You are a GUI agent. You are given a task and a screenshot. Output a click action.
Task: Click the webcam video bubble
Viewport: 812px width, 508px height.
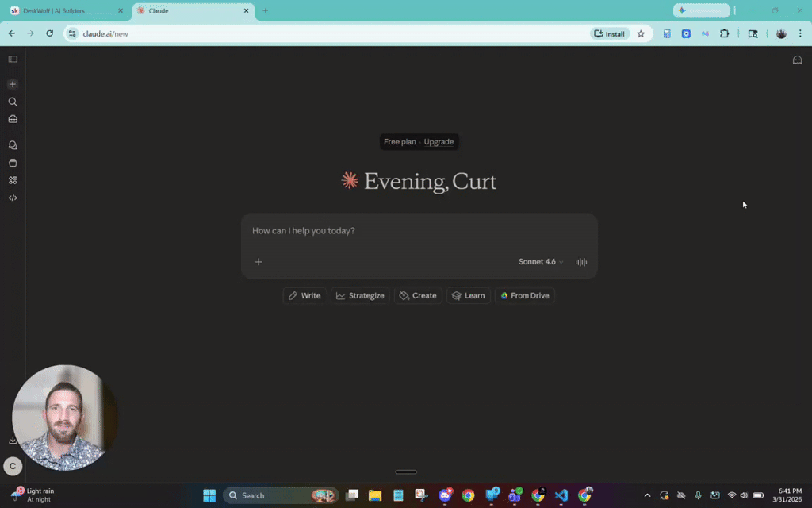63,418
